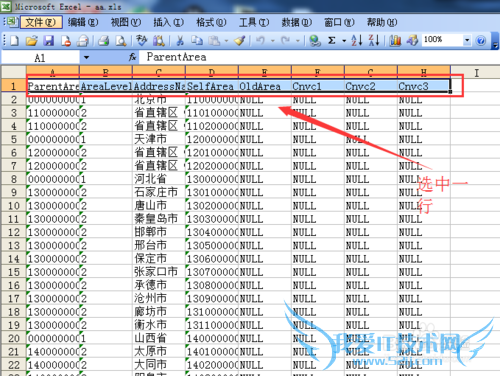This screenshot has width=500, height=376.
Task: Open the Name Box dropdown arrow
Action: 86,57
